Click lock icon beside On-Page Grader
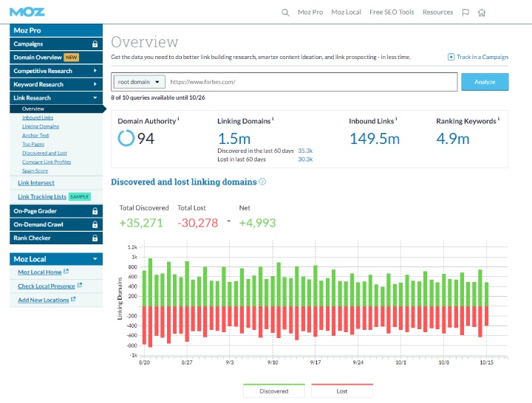Screen dimensions: 532x403 [x=95, y=211]
